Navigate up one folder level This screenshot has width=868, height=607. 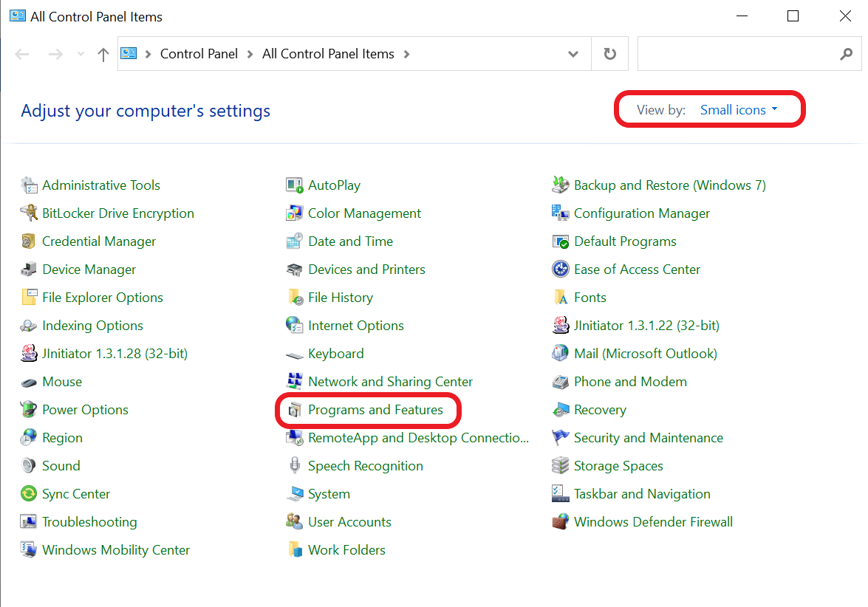pyautogui.click(x=103, y=53)
